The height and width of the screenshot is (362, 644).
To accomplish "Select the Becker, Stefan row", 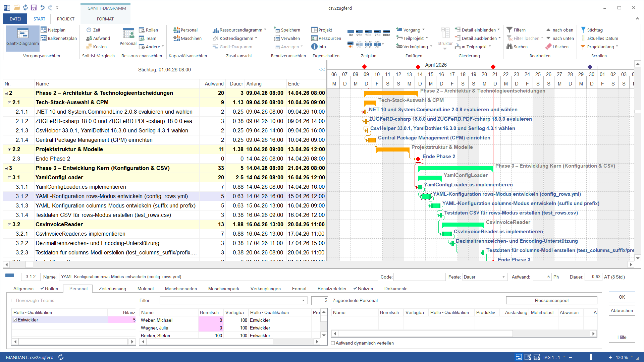I will [x=230, y=336].
